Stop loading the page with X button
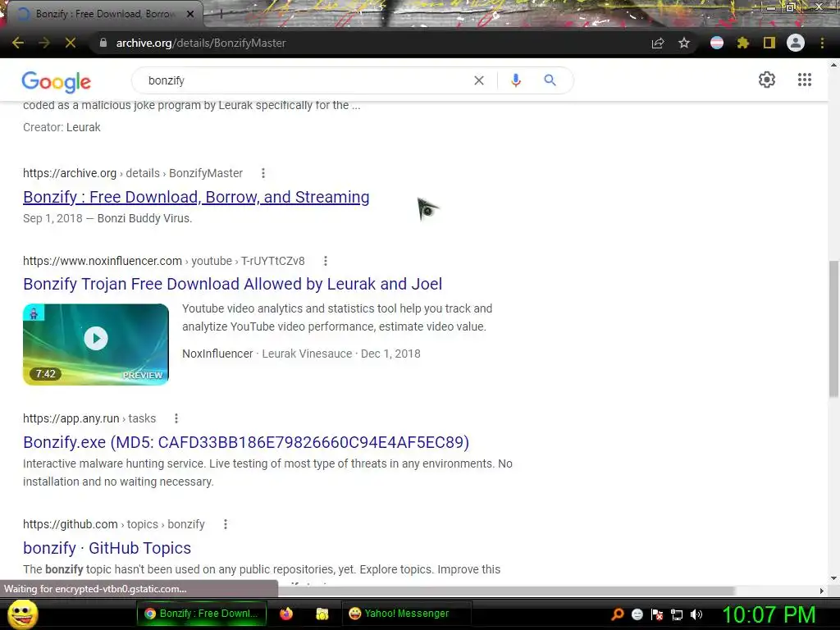 click(71, 43)
